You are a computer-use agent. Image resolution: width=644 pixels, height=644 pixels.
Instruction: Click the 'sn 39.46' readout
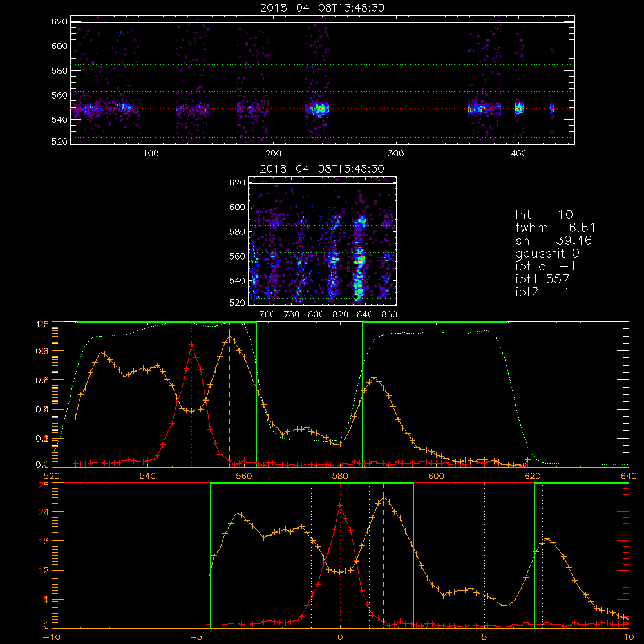tap(553, 240)
